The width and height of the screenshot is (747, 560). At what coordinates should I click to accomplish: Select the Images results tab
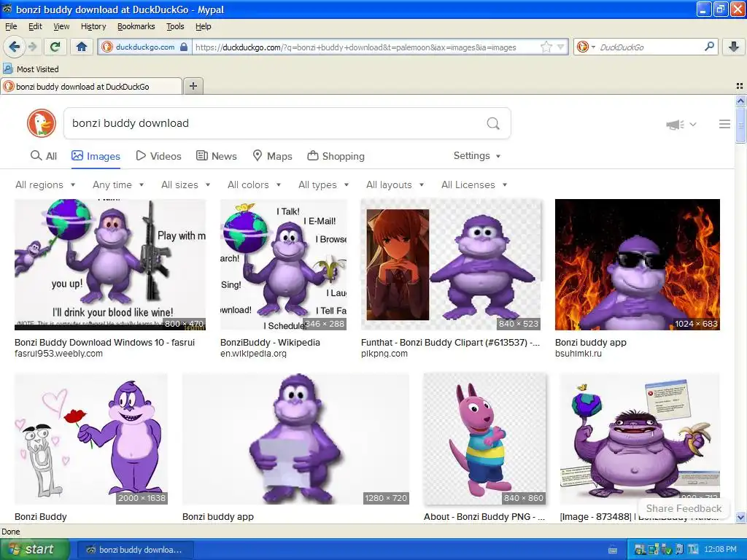[96, 156]
